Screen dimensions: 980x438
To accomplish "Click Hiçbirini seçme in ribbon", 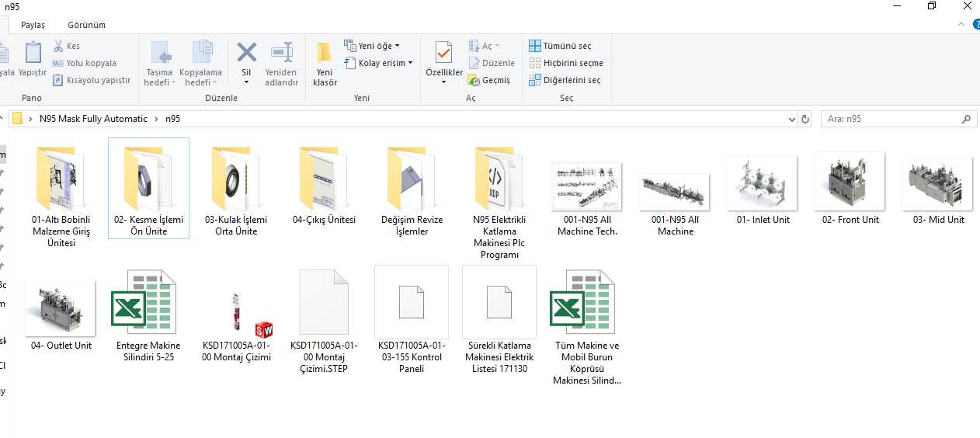I will (566, 63).
